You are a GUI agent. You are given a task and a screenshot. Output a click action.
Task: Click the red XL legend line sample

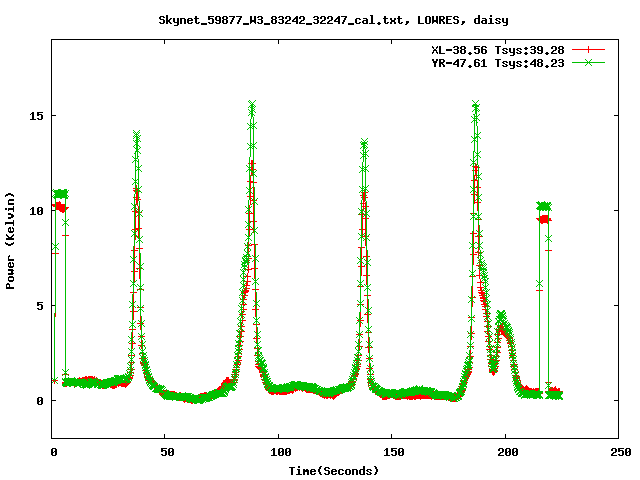pos(588,50)
